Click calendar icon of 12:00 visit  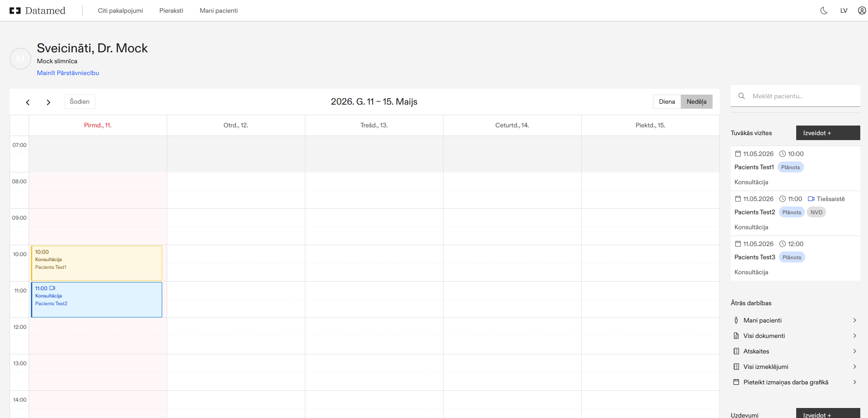(738, 244)
